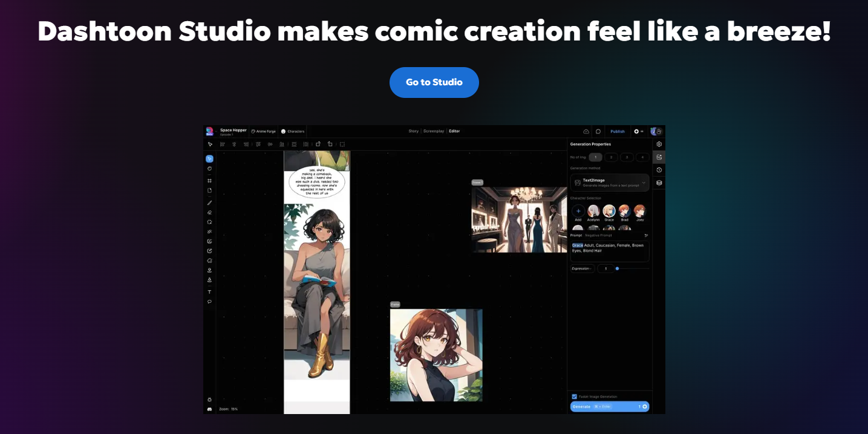Select the frame grid tool in the left sidebar
The width and height of the screenshot is (868, 434).
[209, 181]
